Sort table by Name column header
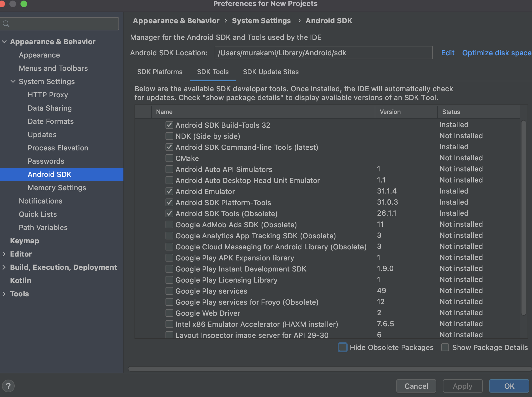 pos(263,112)
